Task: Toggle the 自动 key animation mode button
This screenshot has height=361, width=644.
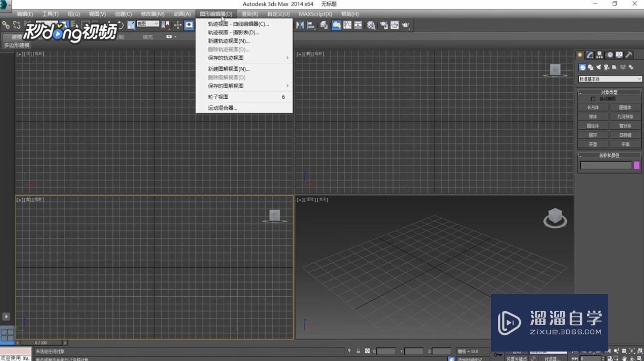Action: pos(516,351)
